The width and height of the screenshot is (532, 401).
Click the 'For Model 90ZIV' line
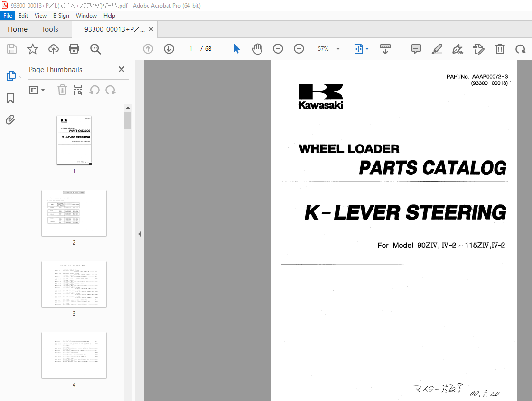(441, 246)
